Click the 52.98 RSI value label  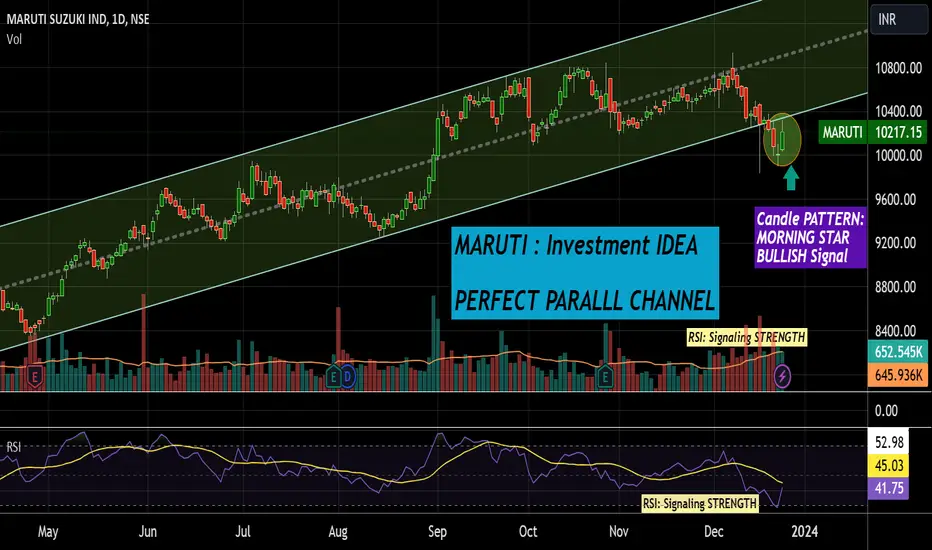[x=889, y=442]
